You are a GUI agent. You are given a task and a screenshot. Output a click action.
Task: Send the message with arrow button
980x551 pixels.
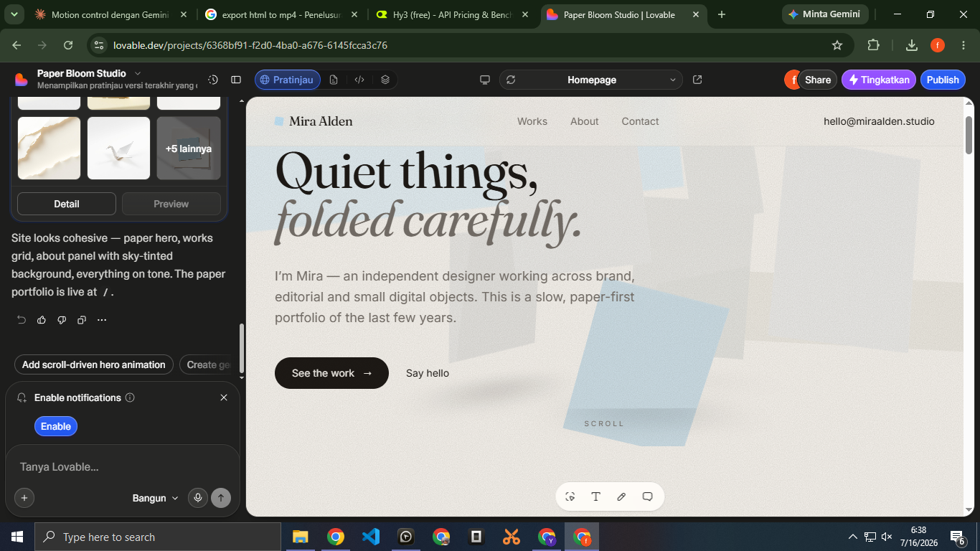click(221, 497)
